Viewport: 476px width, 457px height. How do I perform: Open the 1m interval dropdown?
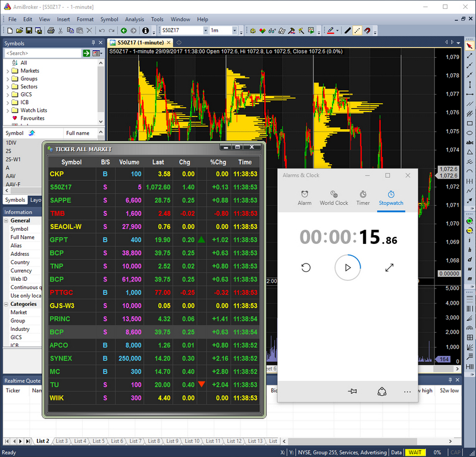click(234, 30)
